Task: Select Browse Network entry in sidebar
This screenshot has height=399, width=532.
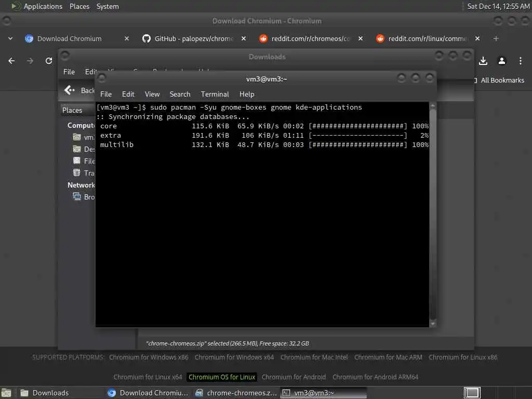Action: 84,197
